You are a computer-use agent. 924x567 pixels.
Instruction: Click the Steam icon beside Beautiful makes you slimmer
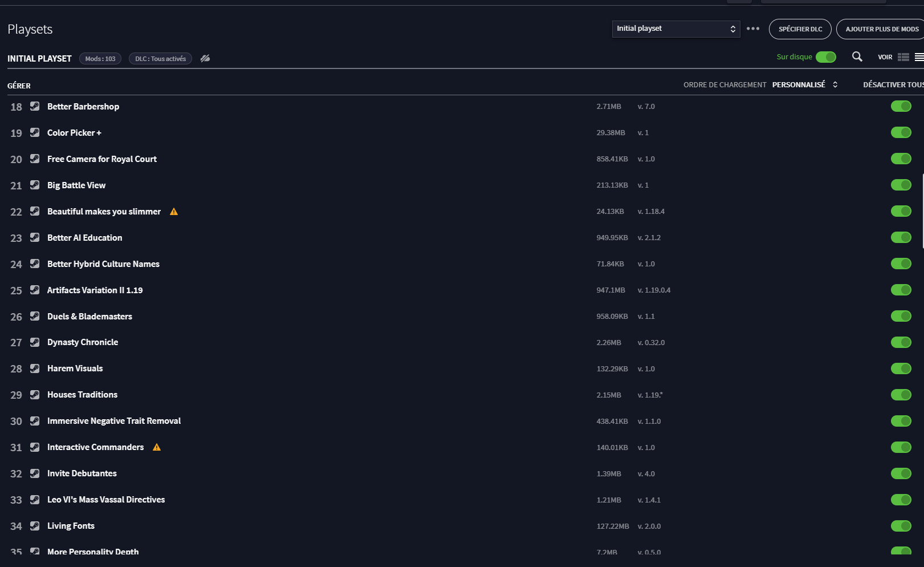click(35, 211)
